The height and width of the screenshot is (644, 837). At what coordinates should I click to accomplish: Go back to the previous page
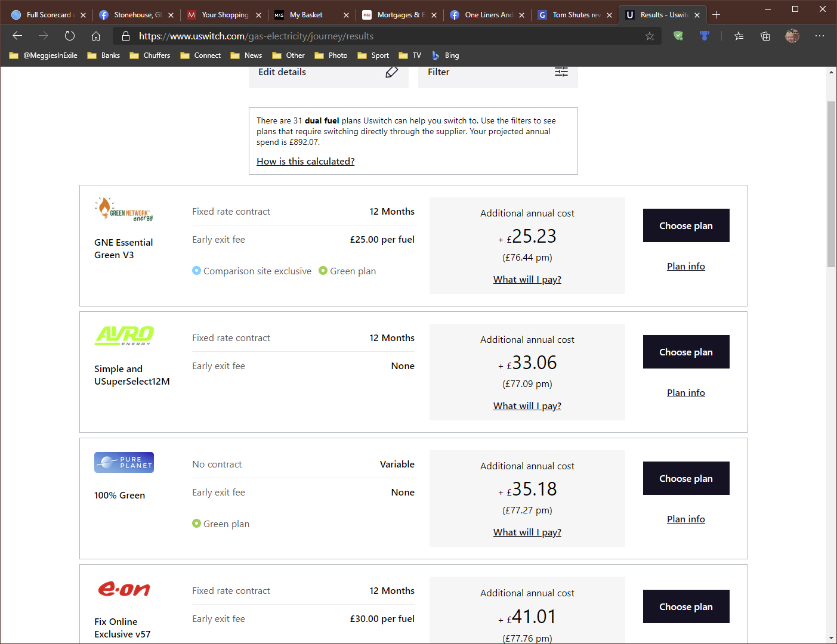click(17, 36)
